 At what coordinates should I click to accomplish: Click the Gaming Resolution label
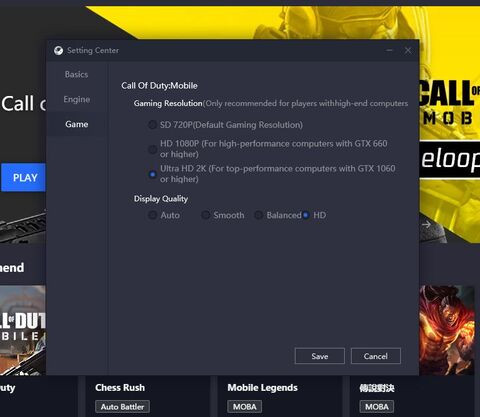[168, 103]
